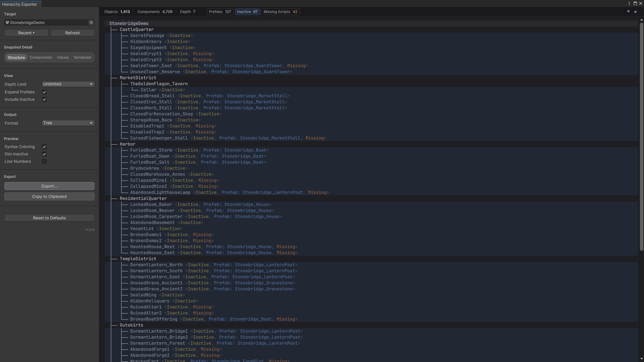This screenshot has width=644, height=362.
Task: Click the Refresh button
Action: point(72,33)
